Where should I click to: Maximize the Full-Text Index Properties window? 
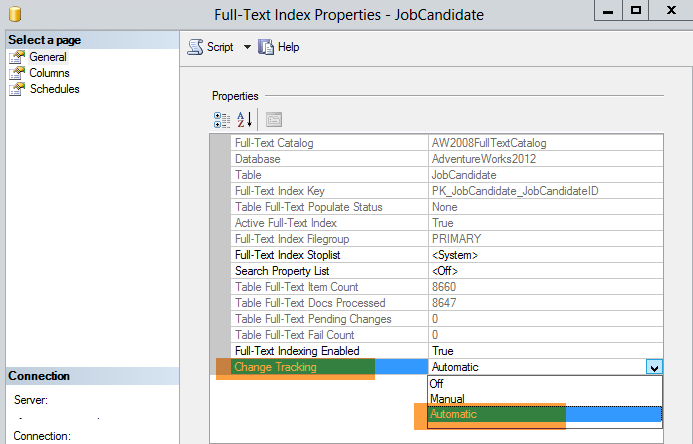(636, 10)
